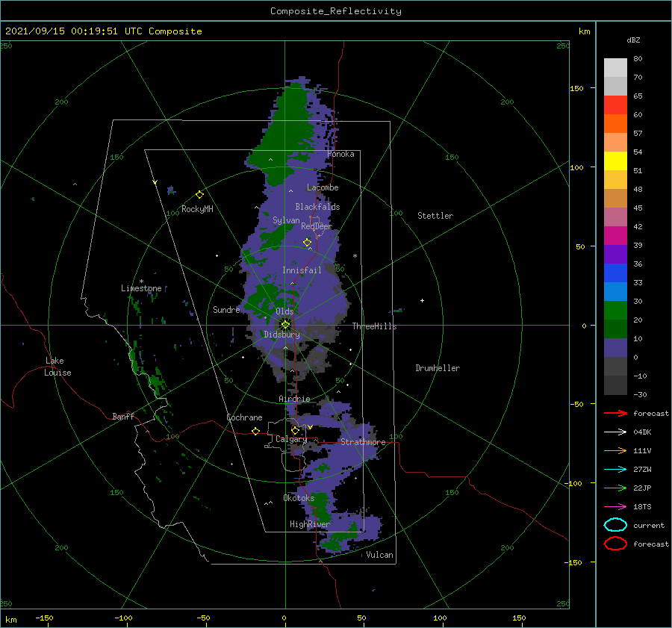Click the red forecast ellipse icon
The width and height of the screenshot is (672, 628).
[x=615, y=544]
